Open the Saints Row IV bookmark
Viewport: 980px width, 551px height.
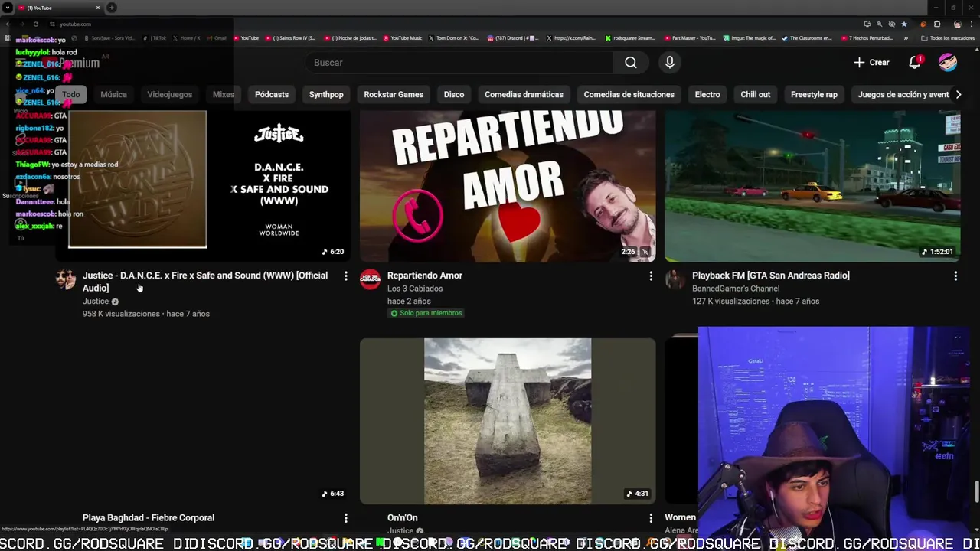click(290, 37)
